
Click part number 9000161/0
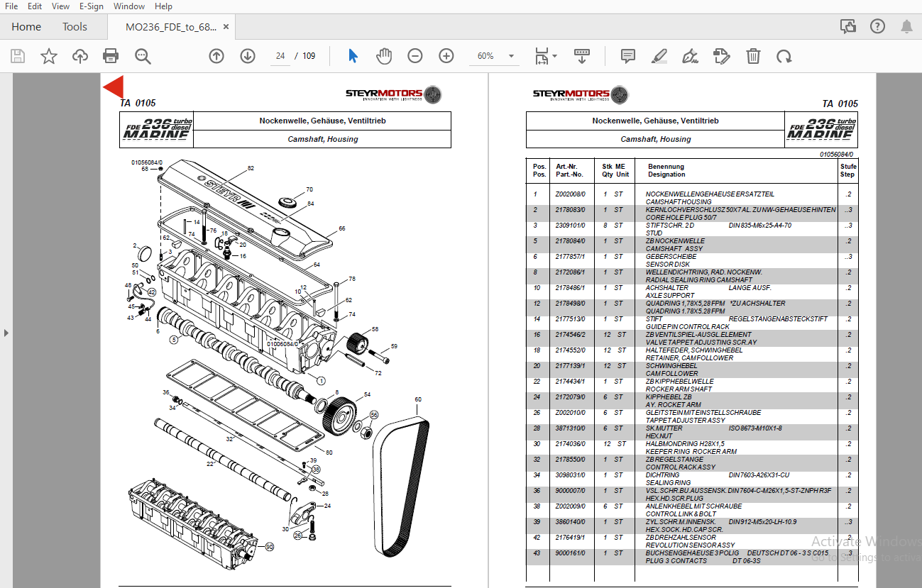coord(570,553)
